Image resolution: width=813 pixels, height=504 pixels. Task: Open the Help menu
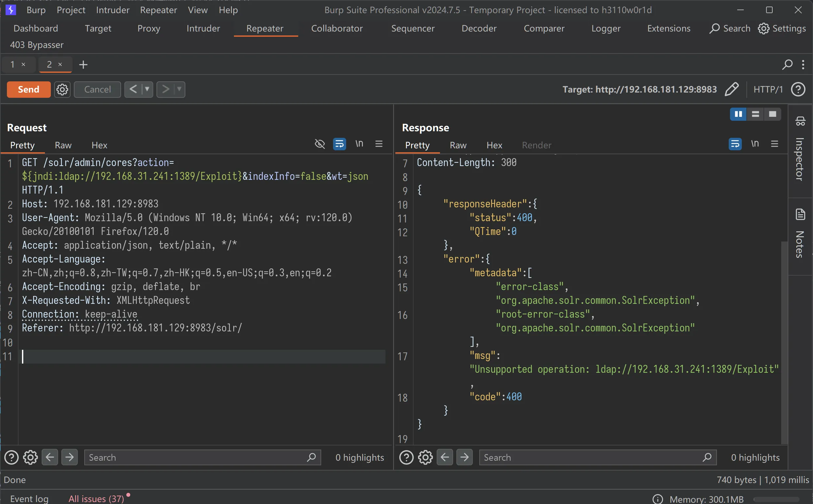coord(228,10)
